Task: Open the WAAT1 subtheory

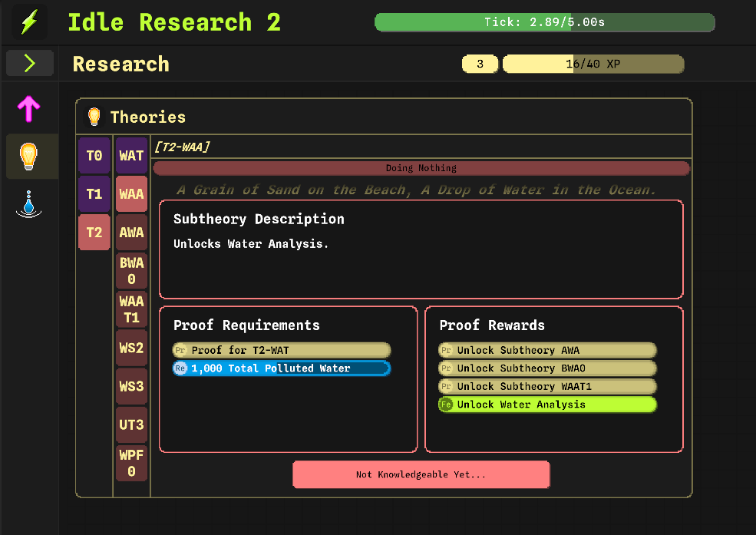Action: coord(131,309)
